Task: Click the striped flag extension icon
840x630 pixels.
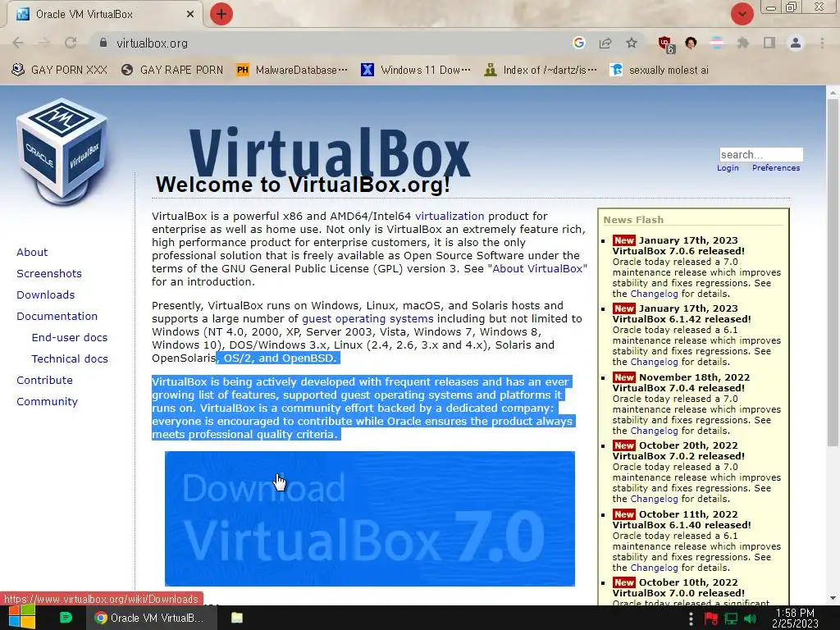Action: pyautogui.click(x=717, y=43)
